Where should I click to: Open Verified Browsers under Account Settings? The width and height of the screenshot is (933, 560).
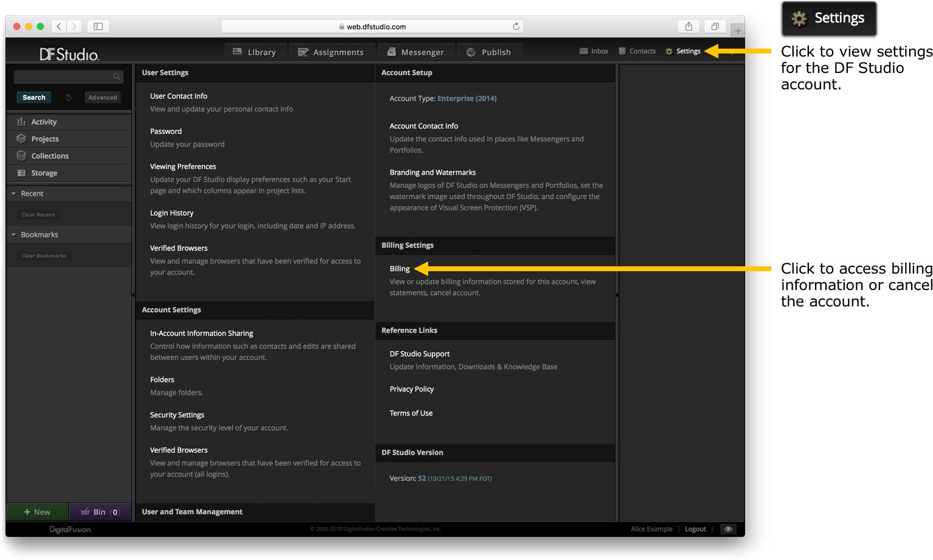tap(179, 450)
